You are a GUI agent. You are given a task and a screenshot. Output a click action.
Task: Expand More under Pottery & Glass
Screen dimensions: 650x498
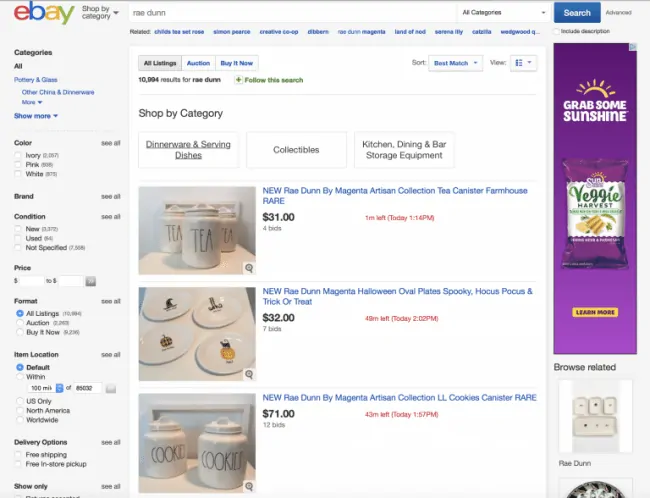pos(32,102)
